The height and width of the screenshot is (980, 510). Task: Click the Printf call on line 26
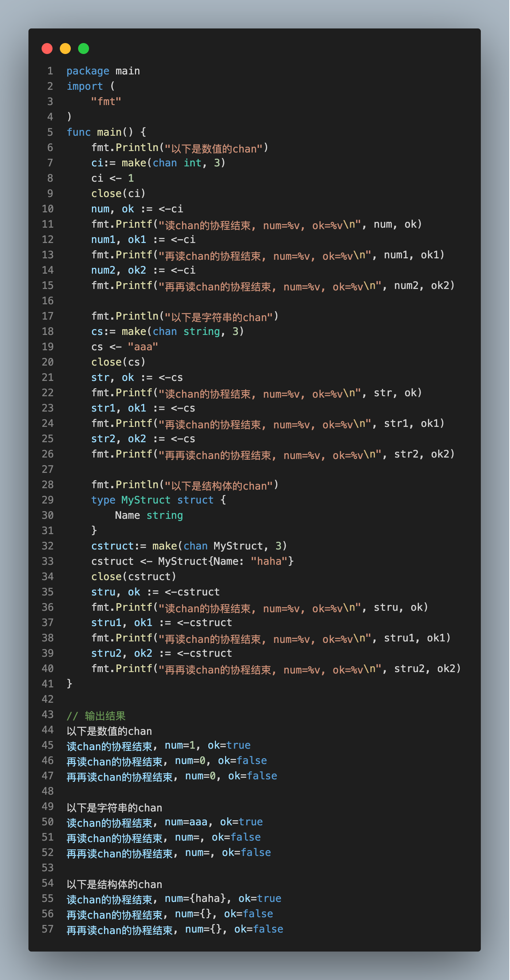point(273,455)
